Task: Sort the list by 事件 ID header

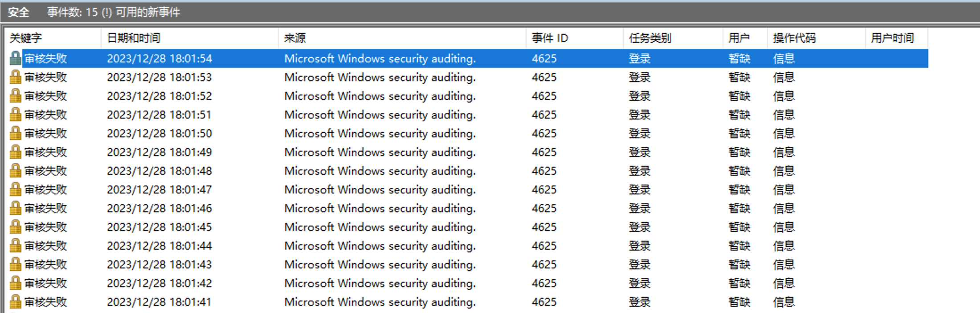Action: 550,38
